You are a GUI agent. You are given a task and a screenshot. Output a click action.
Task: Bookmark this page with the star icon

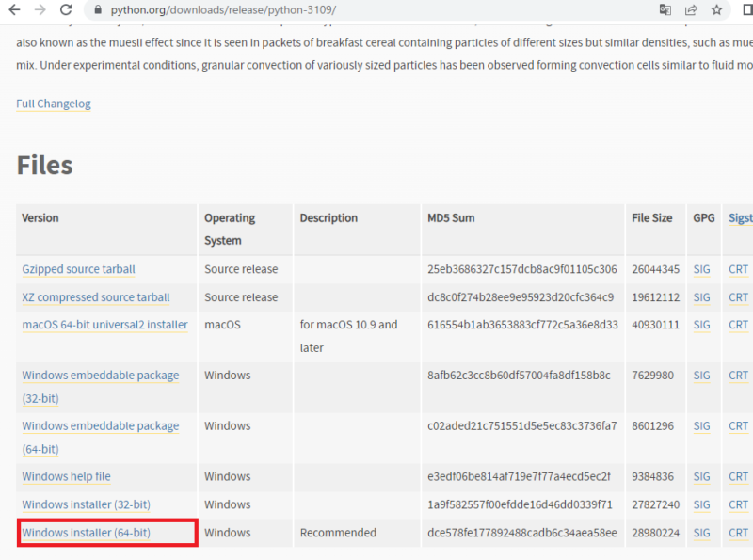pyautogui.click(x=717, y=10)
